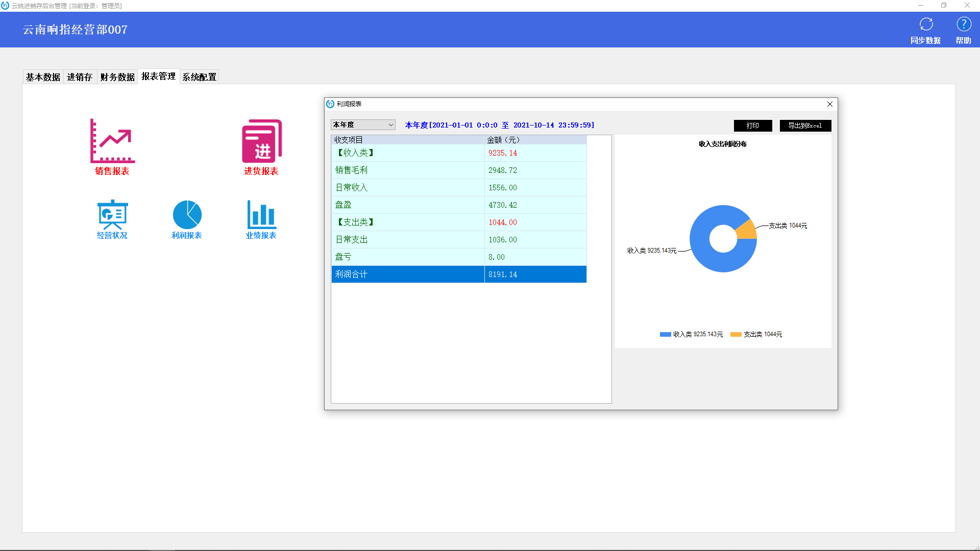Click the blue 收入类 legend marker

tap(665, 334)
